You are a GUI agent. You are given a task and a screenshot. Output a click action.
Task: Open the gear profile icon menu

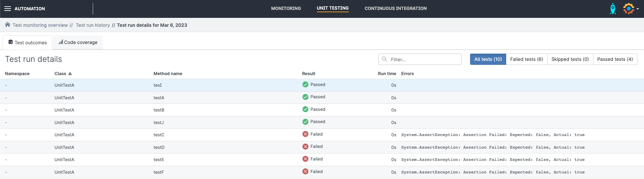[x=629, y=9]
